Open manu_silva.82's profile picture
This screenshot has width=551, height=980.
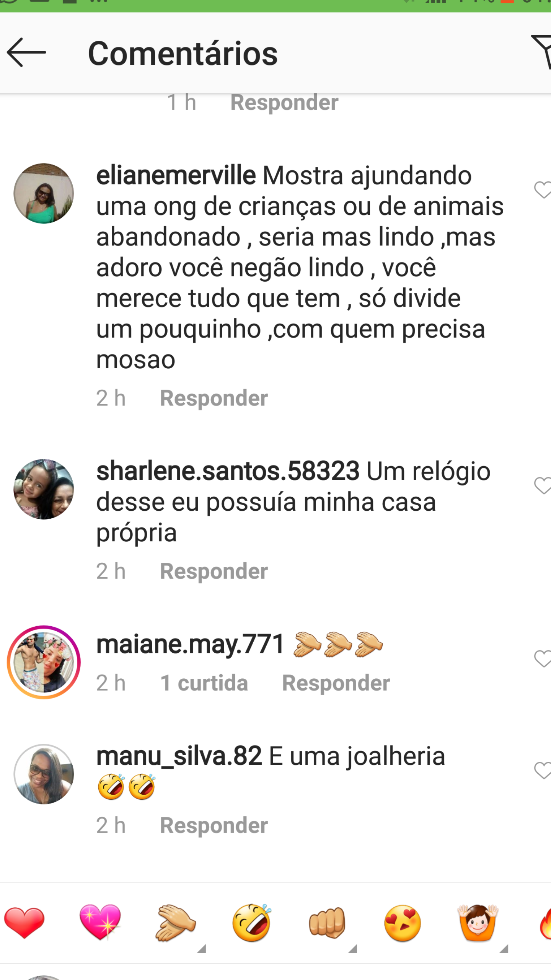[44, 774]
